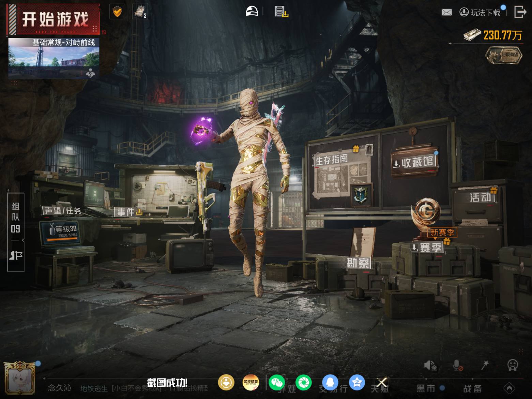
Task: Switch to the 天赋 talent tab
Action: pos(379,388)
